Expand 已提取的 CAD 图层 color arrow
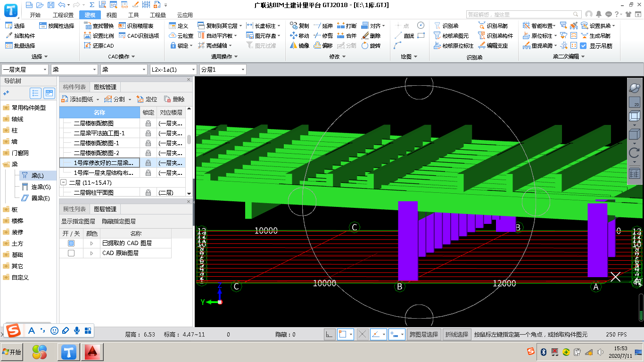Screen dimensions: 644x362 tap(91, 243)
